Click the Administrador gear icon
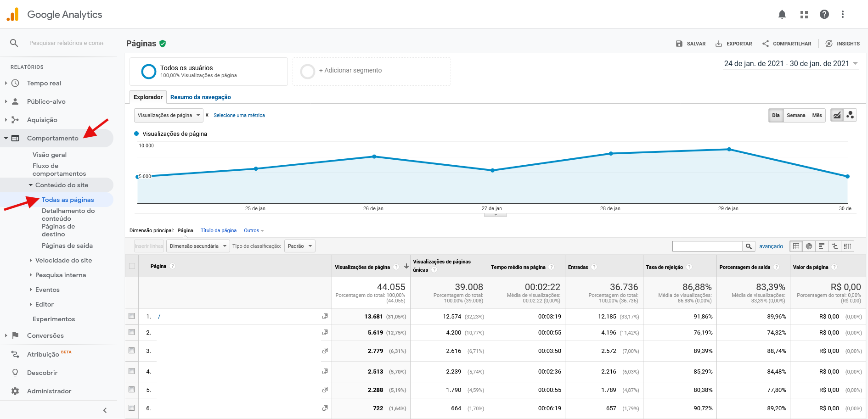This screenshot has width=868, height=419. (15, 391)
